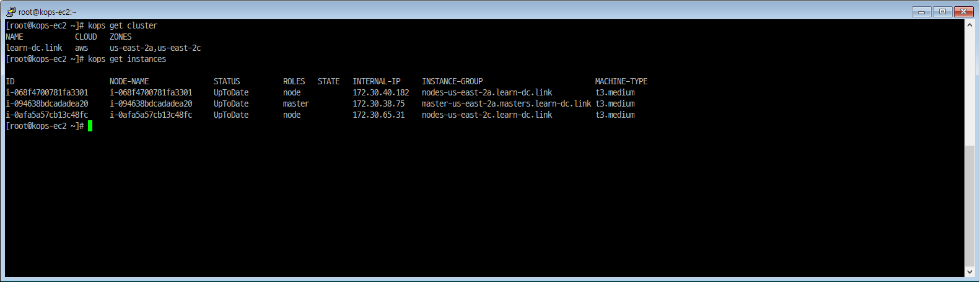Click the ID column header
Screen dimensions: 980x282
[10, 81]
